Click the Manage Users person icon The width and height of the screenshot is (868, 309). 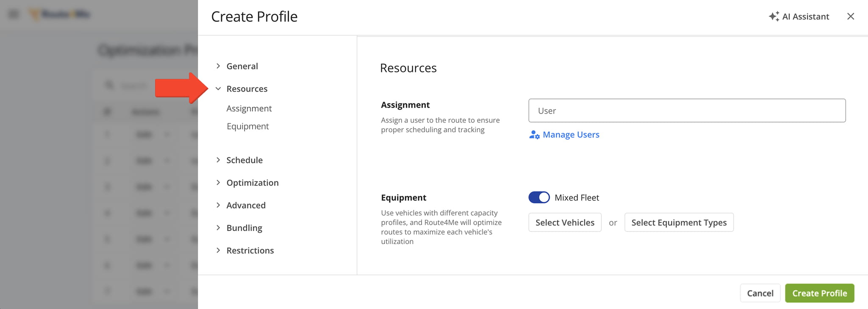click(x=534, y=135)
